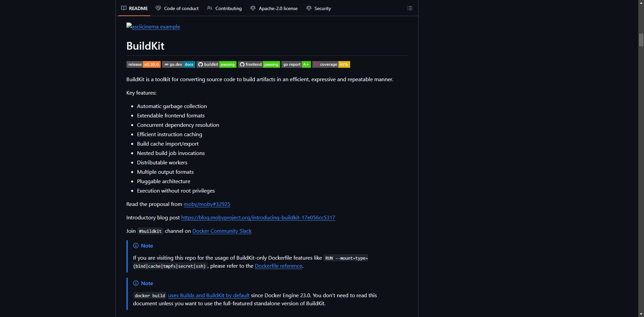Click the page scrollbar thumb
Image resolution: width=644 pixels, height=317 pixels.
[641, 40]
